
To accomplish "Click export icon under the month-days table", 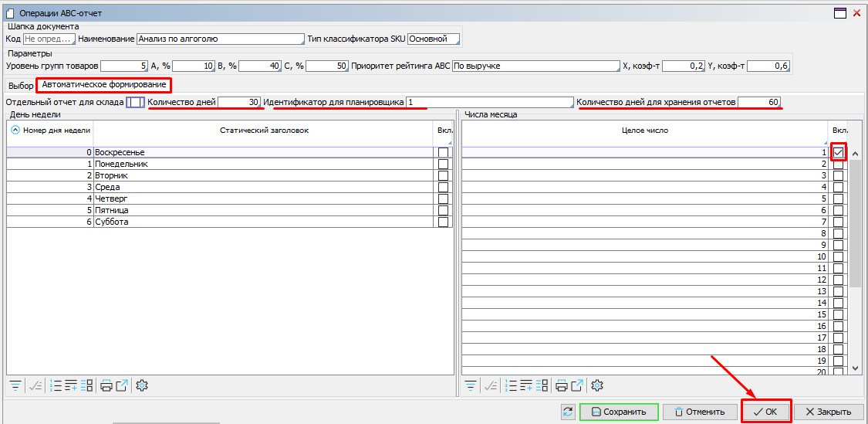I will point(577,385).
